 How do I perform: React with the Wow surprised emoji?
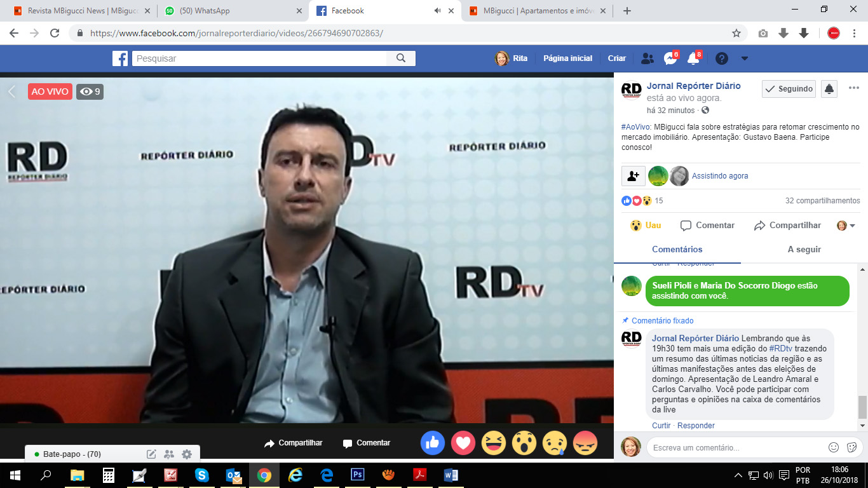524,443
